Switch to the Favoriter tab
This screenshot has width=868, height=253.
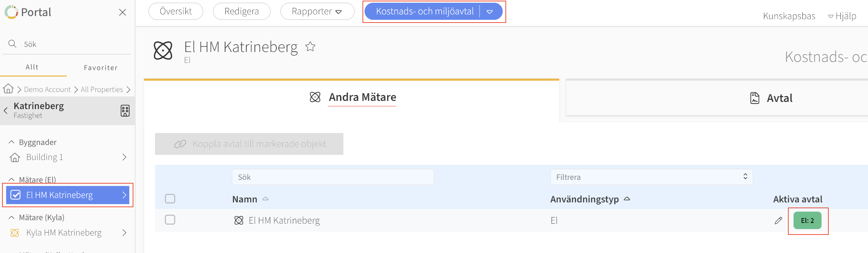tap(101, 68)
